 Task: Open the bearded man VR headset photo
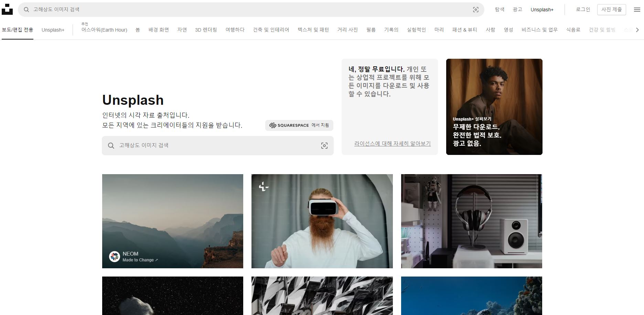pyautogui.click(x=322, y=221)
